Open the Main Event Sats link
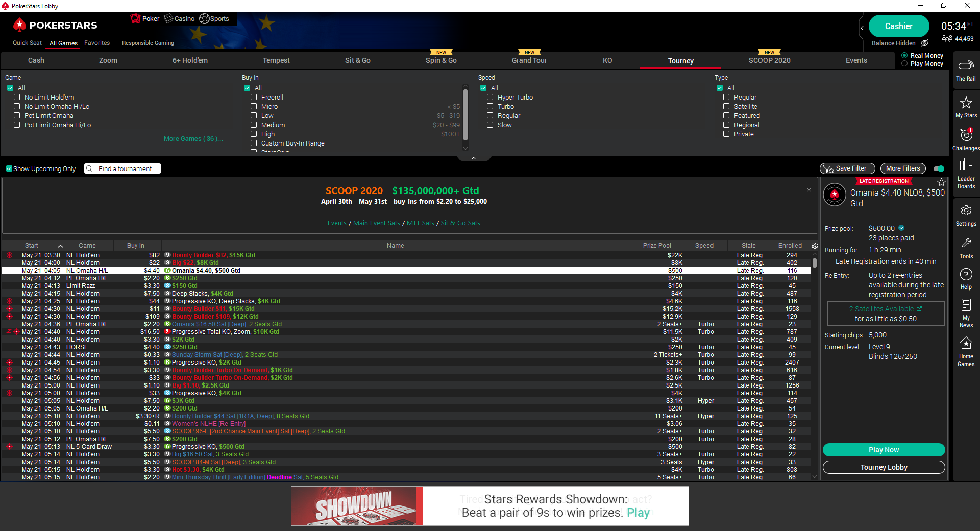This screenshot has width=980, height=531. coord(376,223)
